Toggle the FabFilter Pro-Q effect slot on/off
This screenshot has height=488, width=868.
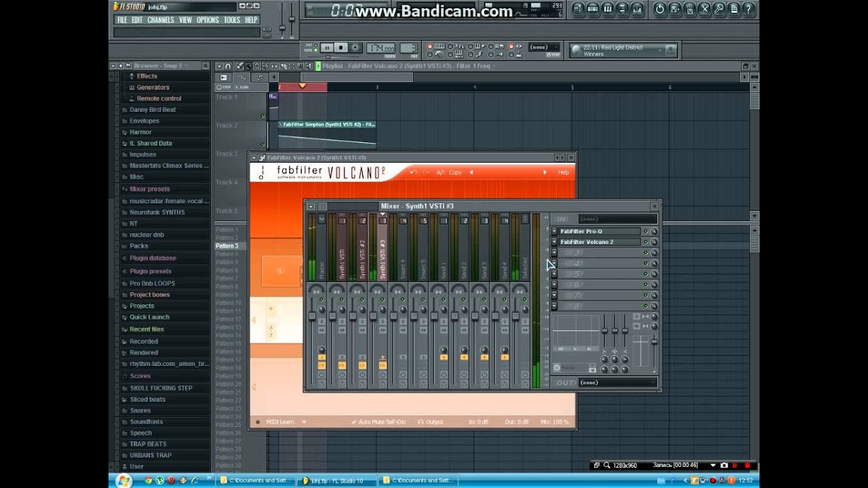click(x=646, y=231)
